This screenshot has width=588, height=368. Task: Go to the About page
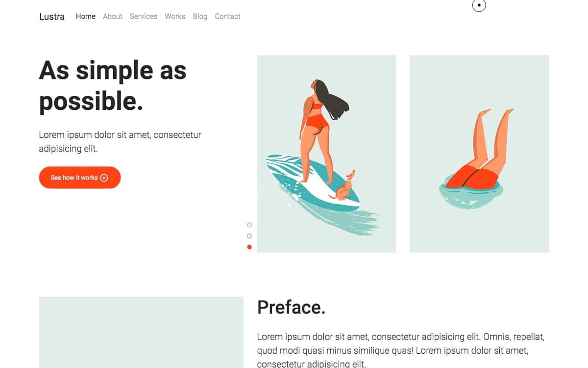[x=113, y=16]
